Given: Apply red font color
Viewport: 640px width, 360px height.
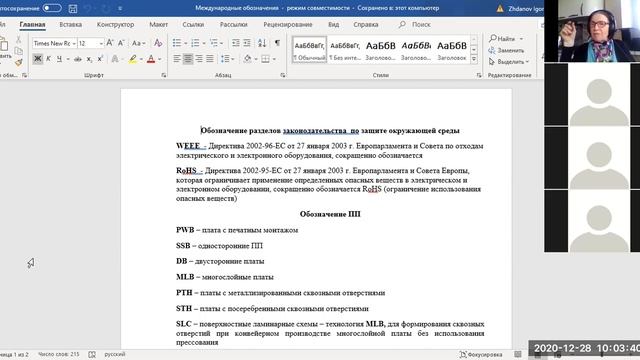Looking at the screenshot, I should click(151, 59).
